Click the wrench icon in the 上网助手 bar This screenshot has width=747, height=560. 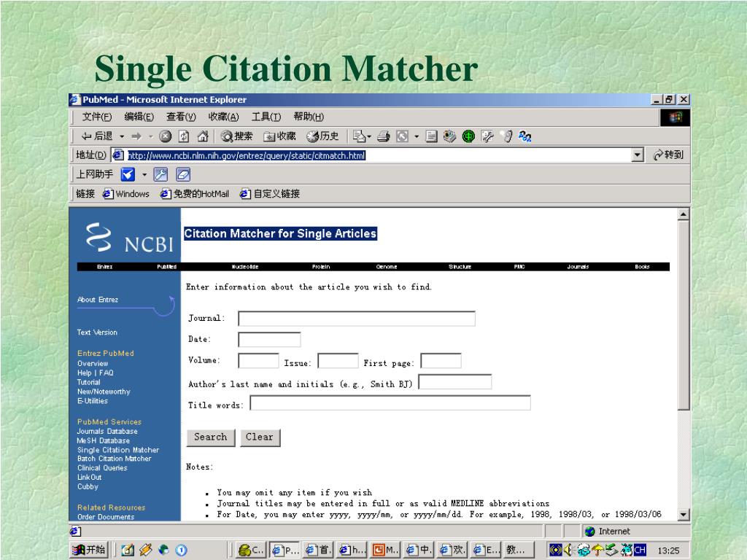point(160,174)
